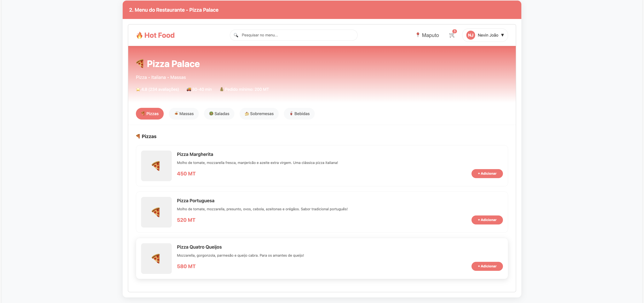Click the search magnifier icon
Viewport: 644px width, 303px height.
(236, 35)
